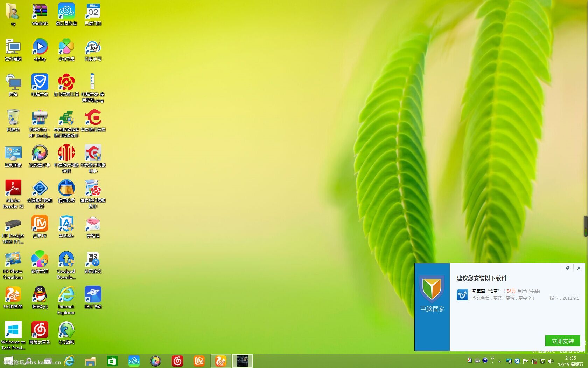The image size is (588, 368).
Task: Open the WinRAR desktop shortcut
Action: 40,14
